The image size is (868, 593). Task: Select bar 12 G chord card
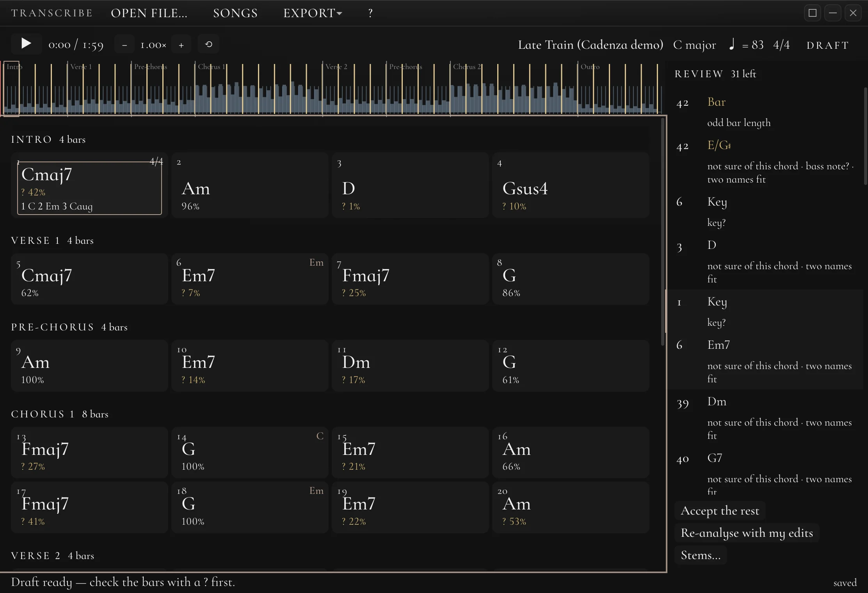click(x=571, y=366)
